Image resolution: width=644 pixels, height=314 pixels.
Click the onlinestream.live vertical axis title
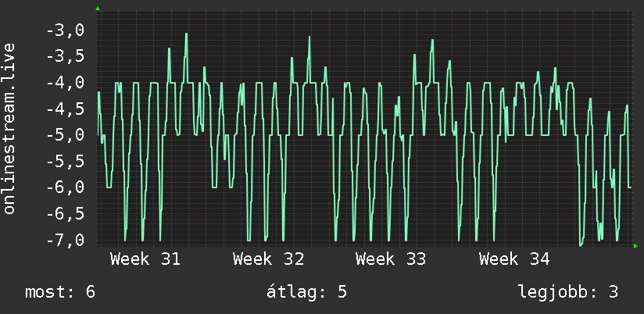point(9,128)
